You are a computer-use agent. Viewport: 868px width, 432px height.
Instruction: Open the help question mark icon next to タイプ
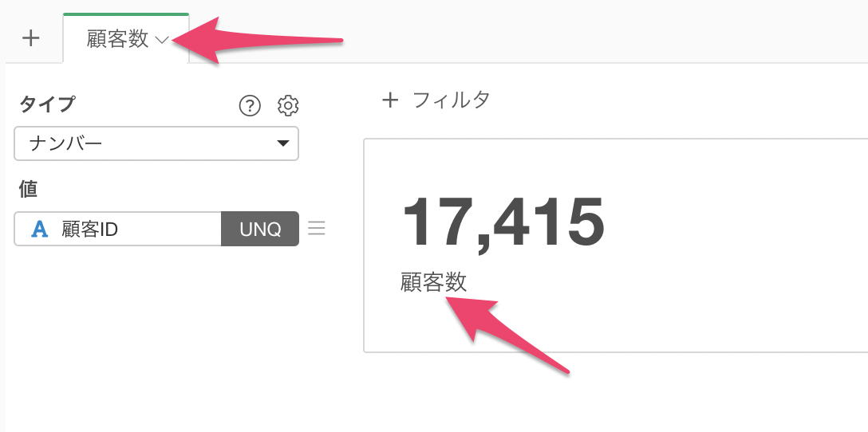coord(250,105)
